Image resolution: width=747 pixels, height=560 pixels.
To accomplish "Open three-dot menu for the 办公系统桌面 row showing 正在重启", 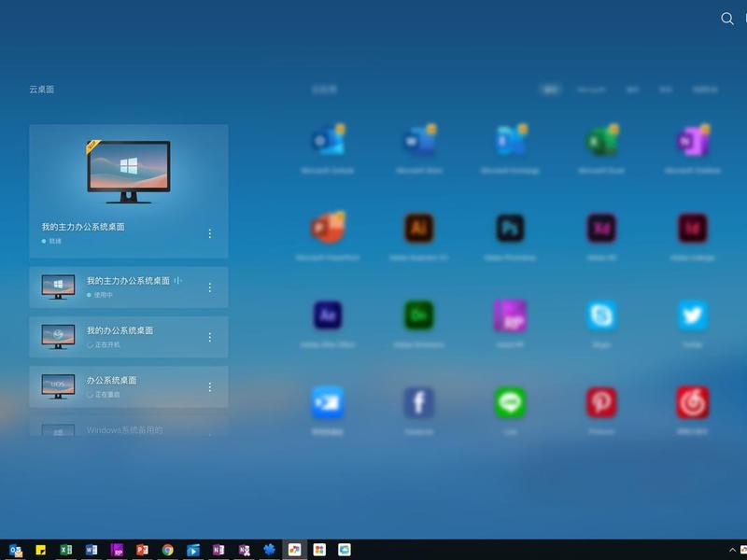I will tap(209, 386).
